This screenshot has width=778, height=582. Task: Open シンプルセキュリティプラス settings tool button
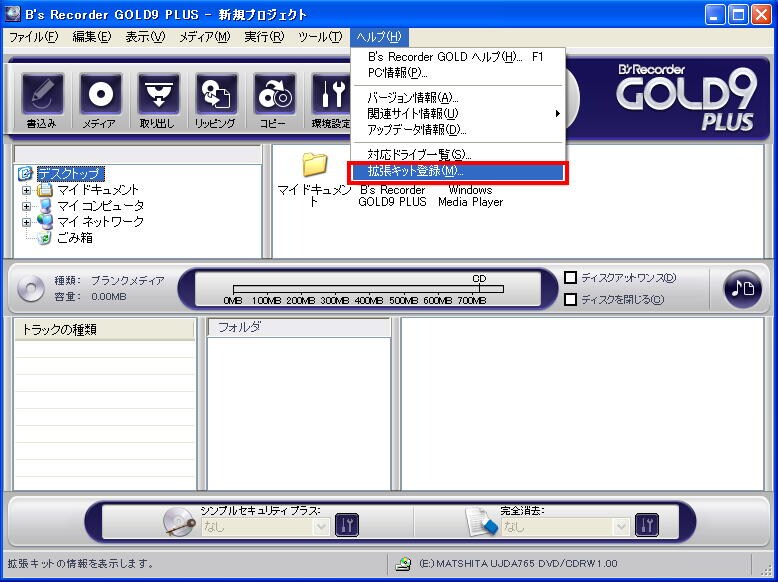click(x=346, y=525)
